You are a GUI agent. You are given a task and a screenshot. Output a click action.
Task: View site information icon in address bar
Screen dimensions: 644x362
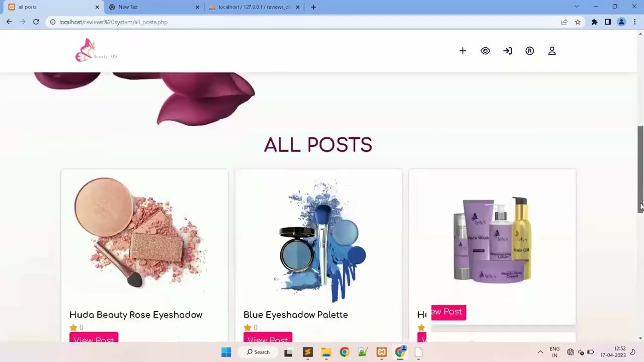pyautogui.click(x=52, y=22)
